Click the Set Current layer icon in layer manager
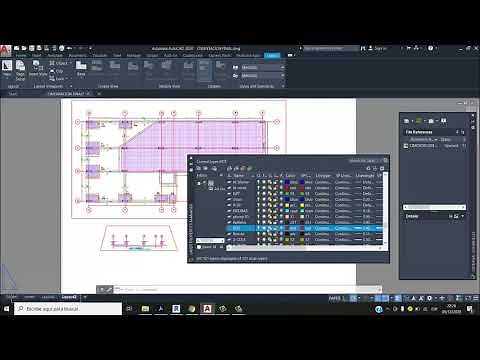 point(250,168)
